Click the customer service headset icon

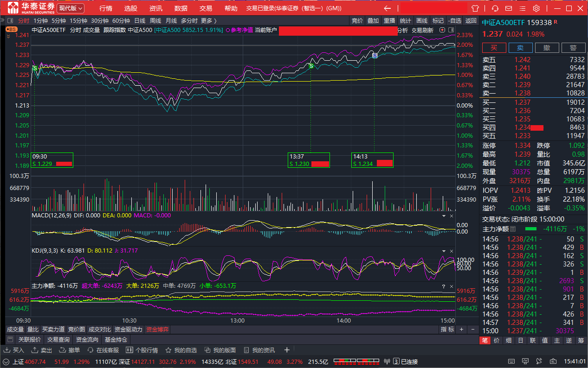(495, 8)
